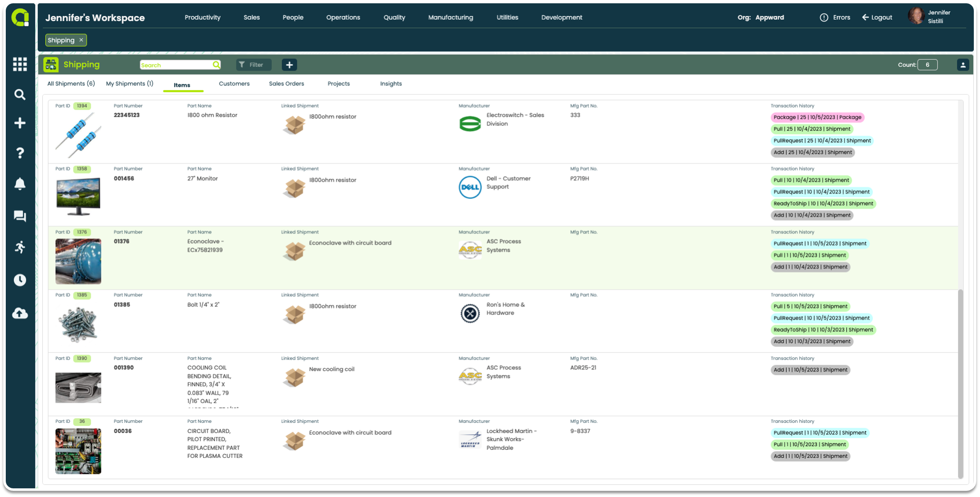Viewport: 980px width, 497px height.
Task: Click the resistor part thumbnail
Action: (x=78, y=135)
